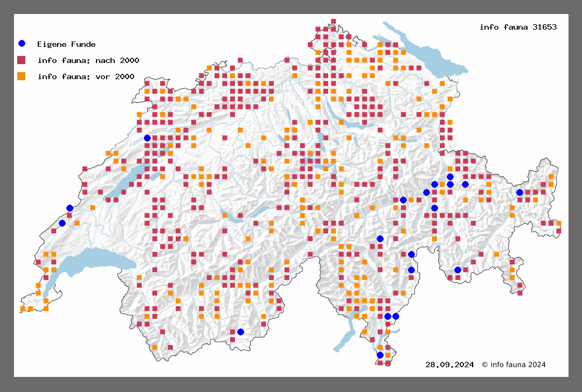Click the red square legend symbol

(22, 60)
